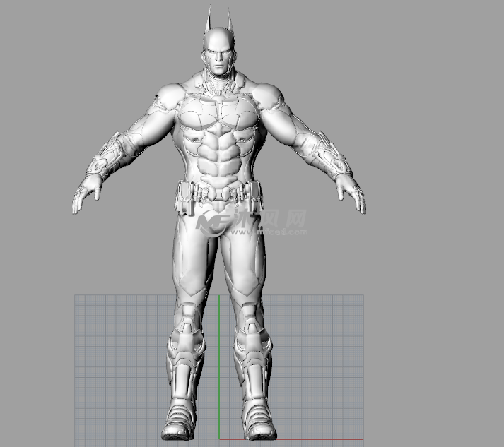Click the knee armor on viewer's right leg

[251, 318]
